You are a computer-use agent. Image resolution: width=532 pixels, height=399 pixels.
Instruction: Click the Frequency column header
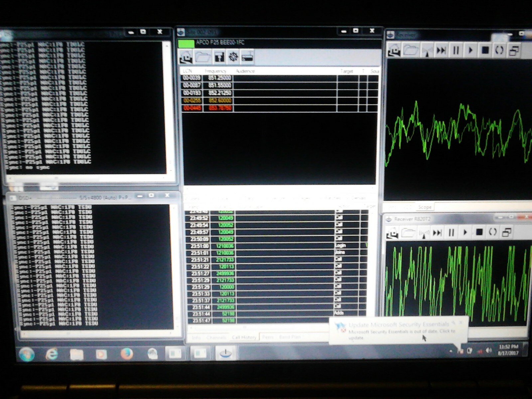(x=215, y=71)
